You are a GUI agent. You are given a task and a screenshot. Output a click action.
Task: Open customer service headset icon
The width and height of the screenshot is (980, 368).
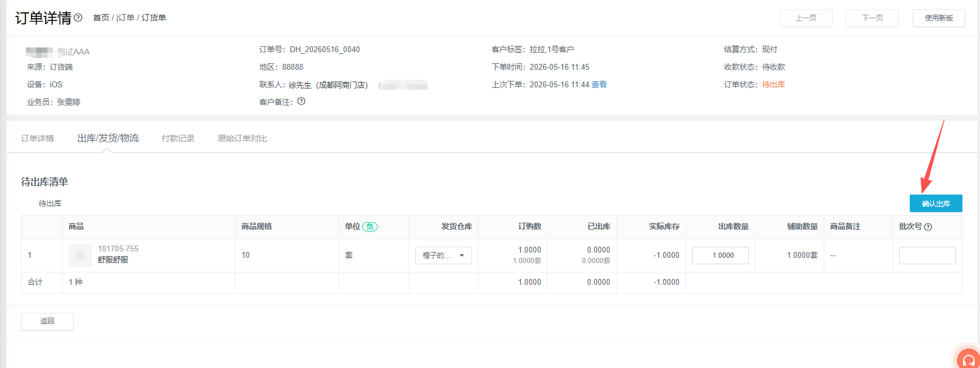point(968,360)
